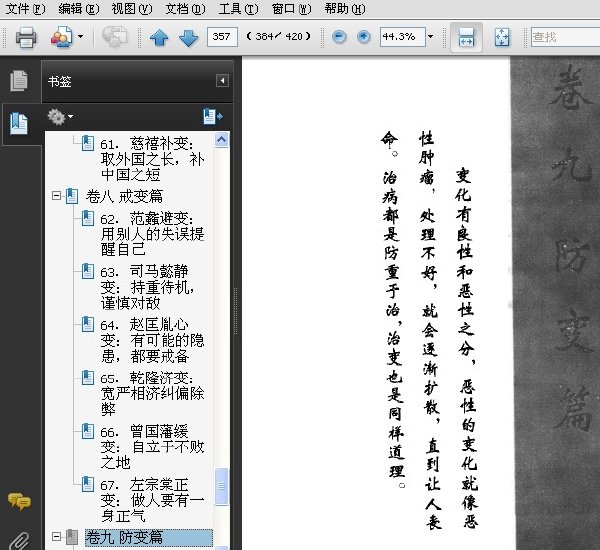Click bookmark icon beside 63. 司马懿静变

tap(88, 271)
